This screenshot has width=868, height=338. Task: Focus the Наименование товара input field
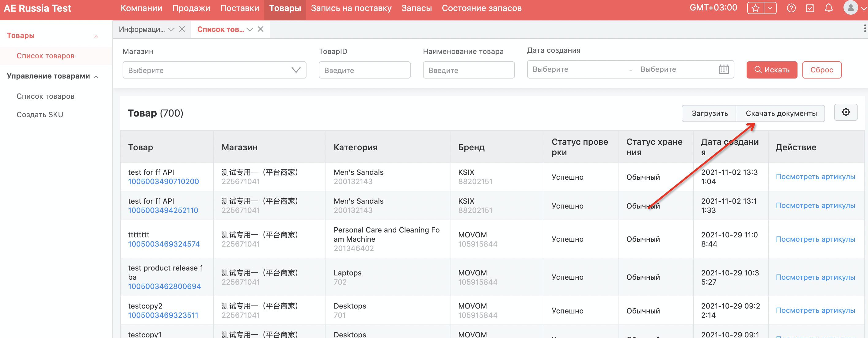click(x=468, y=70)
